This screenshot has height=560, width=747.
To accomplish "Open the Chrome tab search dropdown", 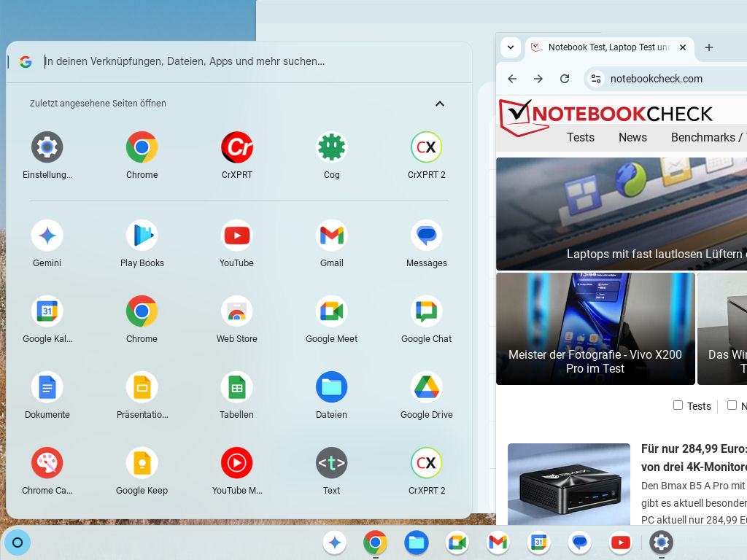I will pyautogui.click(x=511, y=47).
